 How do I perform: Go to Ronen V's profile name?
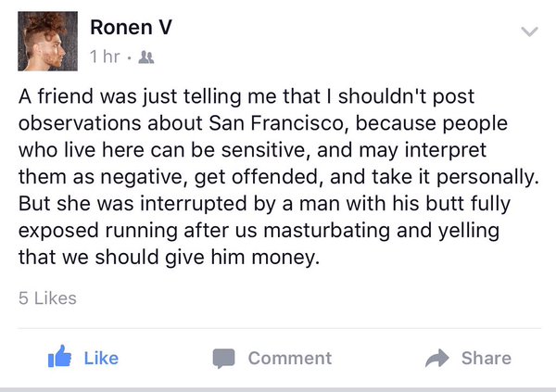click(x=130, y=28)
